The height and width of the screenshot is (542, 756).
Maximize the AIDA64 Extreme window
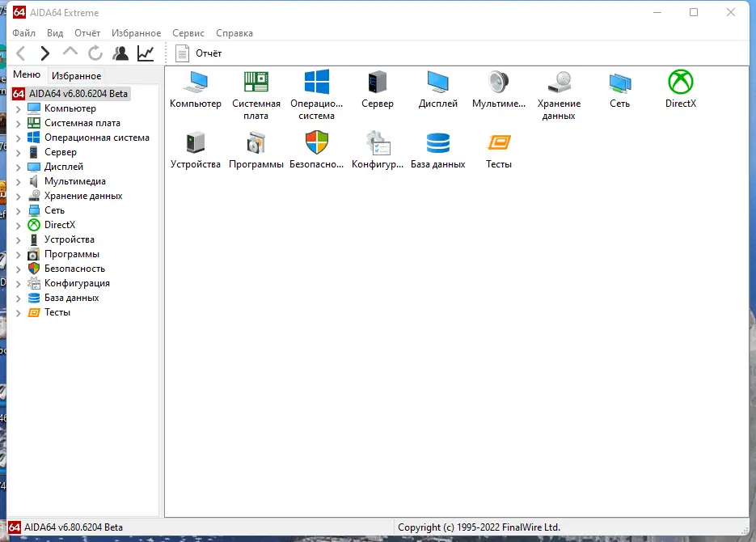coord(694,12)
